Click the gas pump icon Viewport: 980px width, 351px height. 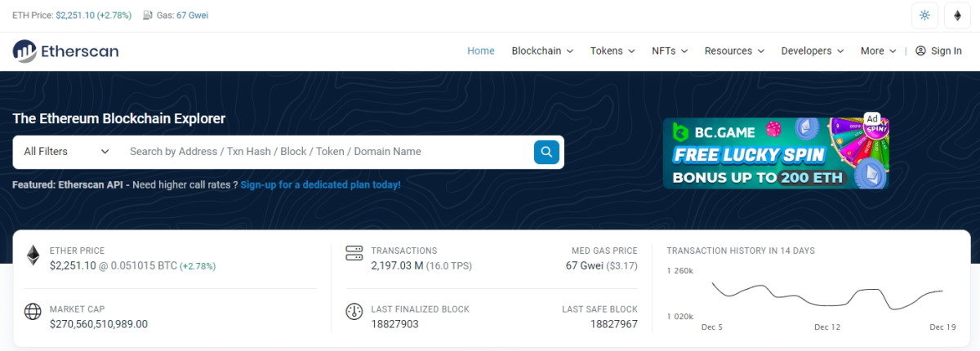point(147,16)
